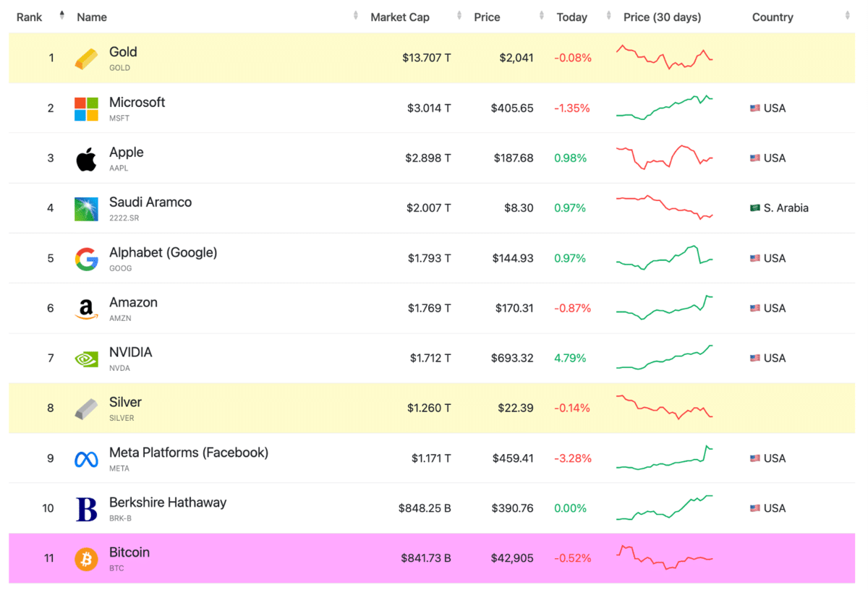The height and width of the screenshot is (590, 868).
Task: Click Bitcoin's 30-day price chart
Action: point(665,557)
